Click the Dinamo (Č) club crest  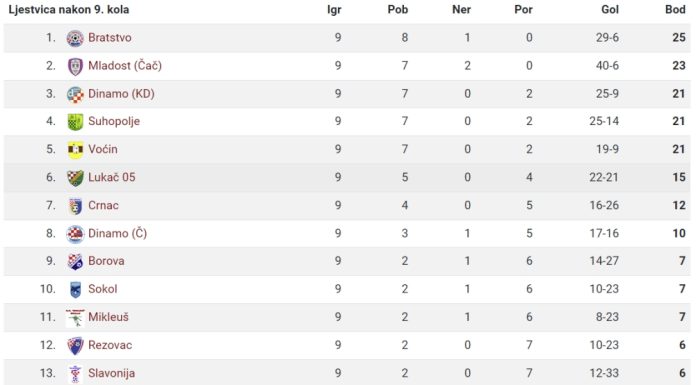[x=75, y=234]
